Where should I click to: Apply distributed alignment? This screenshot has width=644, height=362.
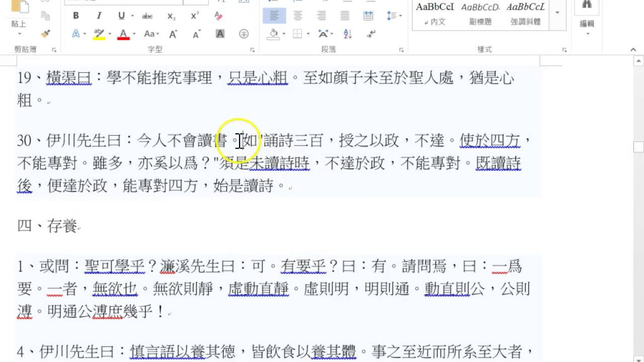click(368, 16)
